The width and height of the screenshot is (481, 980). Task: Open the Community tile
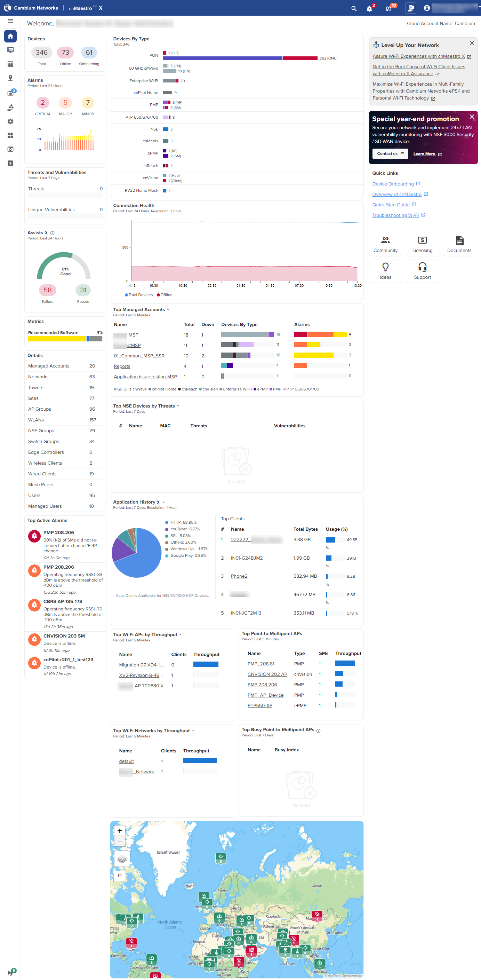[385, 244]
